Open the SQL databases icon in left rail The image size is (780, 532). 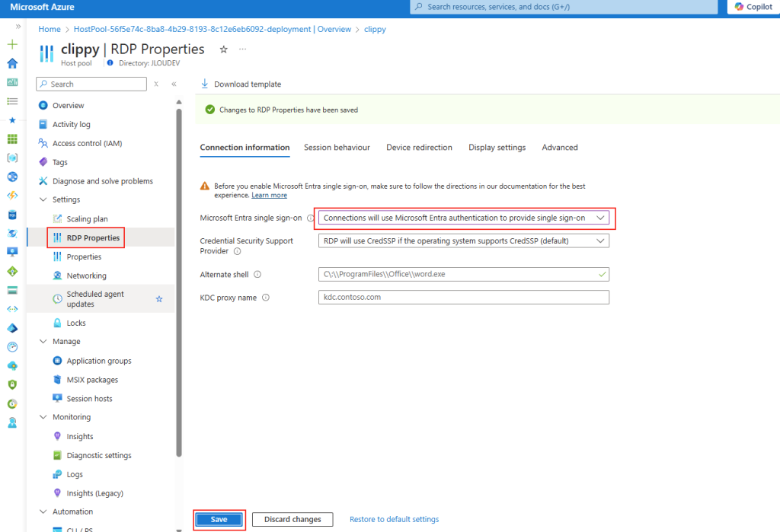click(12, 215)
